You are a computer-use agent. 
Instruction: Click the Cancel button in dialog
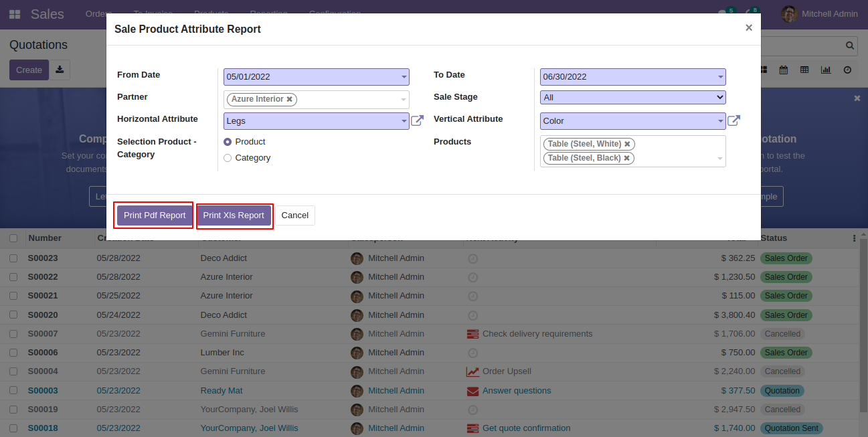pyautogui.click(x=295, y=215)
